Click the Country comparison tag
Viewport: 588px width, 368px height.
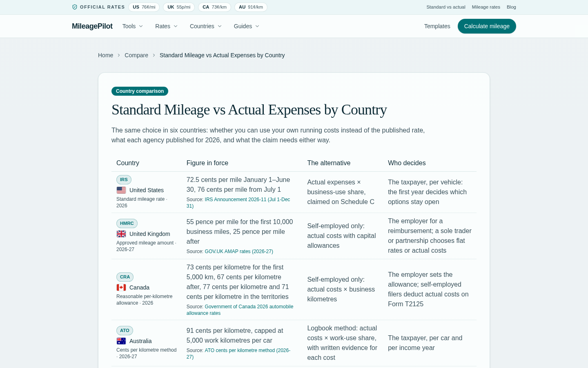(140, 91)
